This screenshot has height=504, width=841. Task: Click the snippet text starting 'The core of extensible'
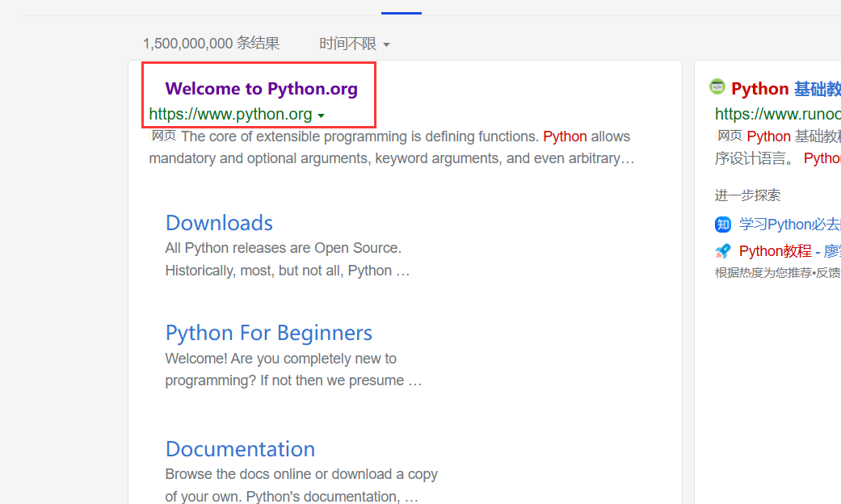392,148
